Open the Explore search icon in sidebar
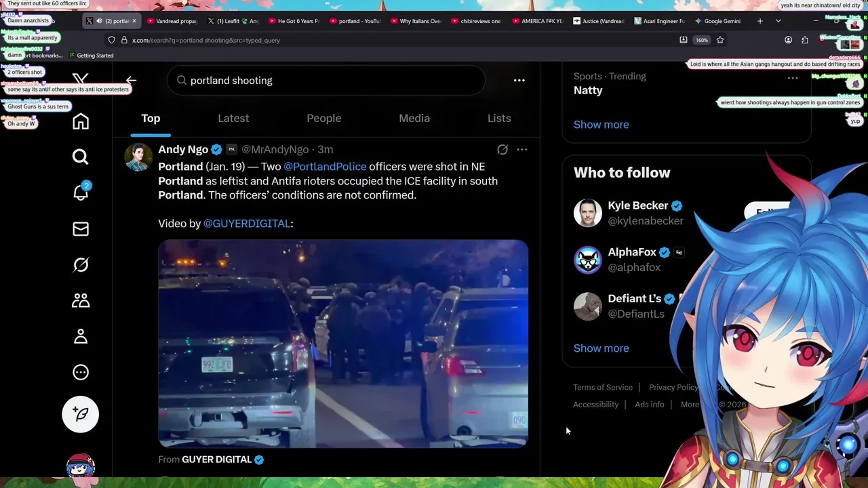Screen dimensions: 868x488 coord(81,157)
